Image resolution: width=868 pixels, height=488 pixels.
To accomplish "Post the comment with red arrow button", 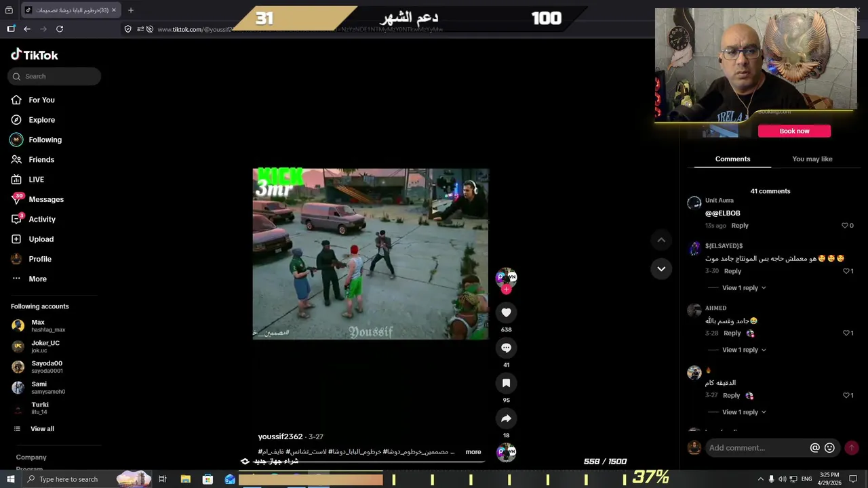I will tap(852, 448).
